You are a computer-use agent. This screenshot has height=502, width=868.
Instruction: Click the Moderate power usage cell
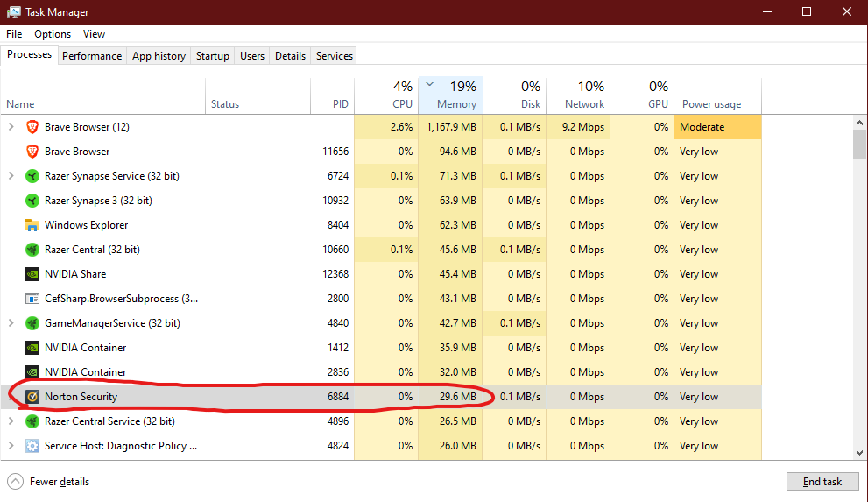click(x=718, y=127)
